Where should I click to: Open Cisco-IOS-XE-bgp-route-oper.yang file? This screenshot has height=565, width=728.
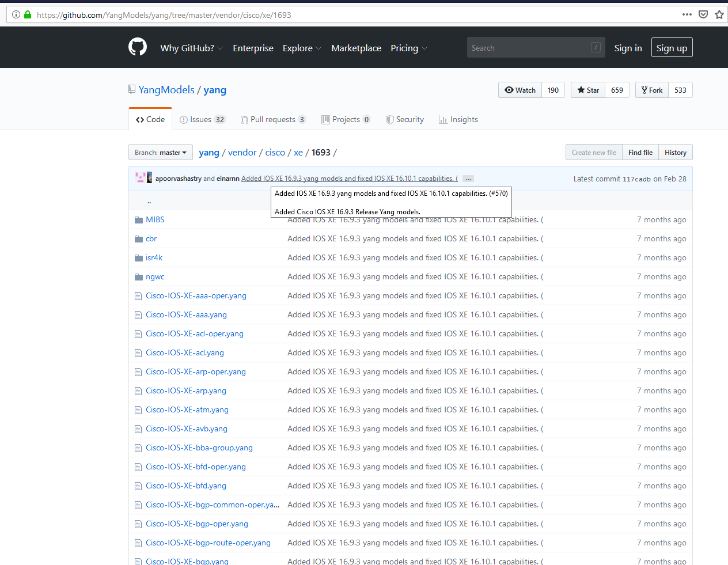pyautogui.click(x=208, y=543)
